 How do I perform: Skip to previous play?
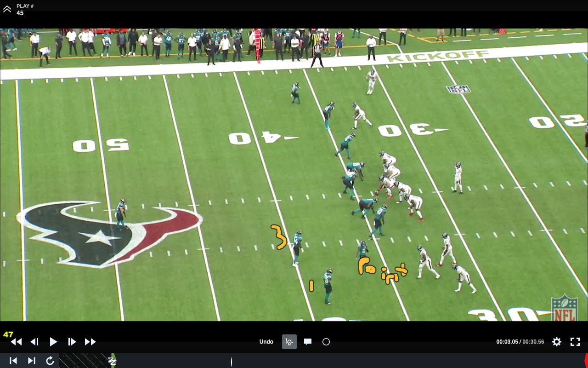pos(13,361)
